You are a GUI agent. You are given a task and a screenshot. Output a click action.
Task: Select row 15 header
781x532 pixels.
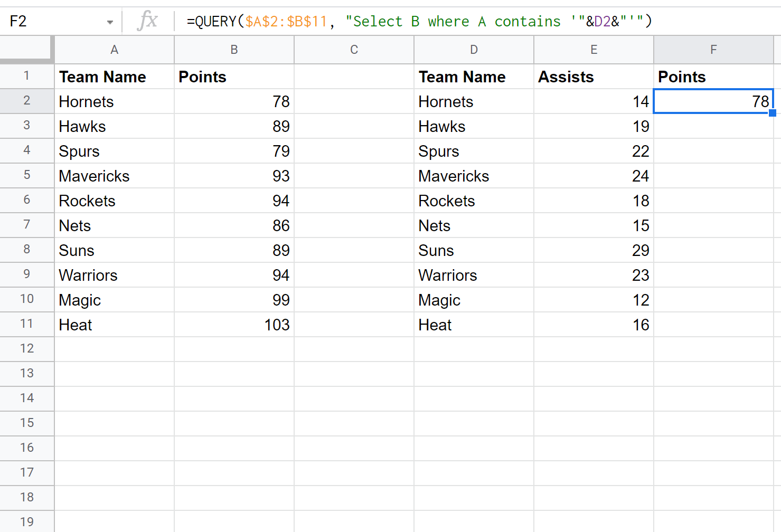coord(26,423)
